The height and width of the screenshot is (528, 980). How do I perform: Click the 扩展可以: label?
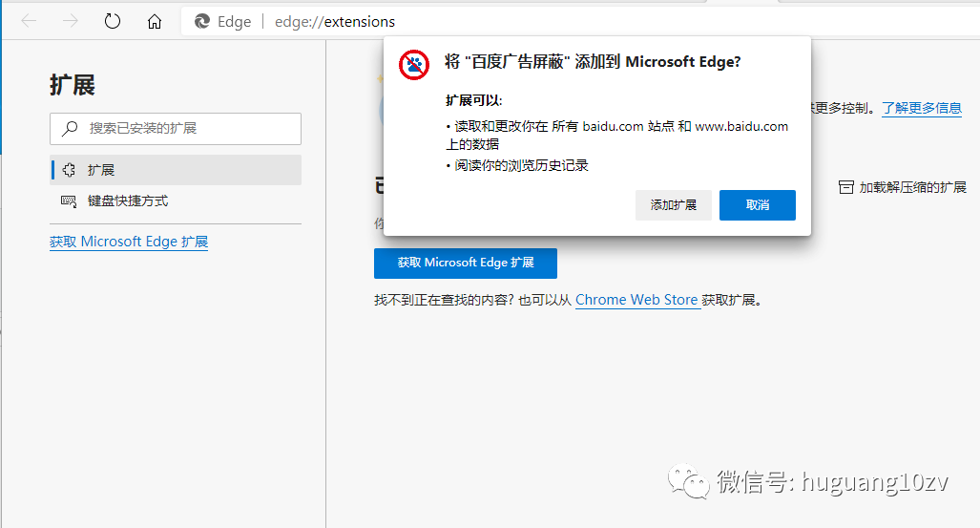click(x=473, y=100)
